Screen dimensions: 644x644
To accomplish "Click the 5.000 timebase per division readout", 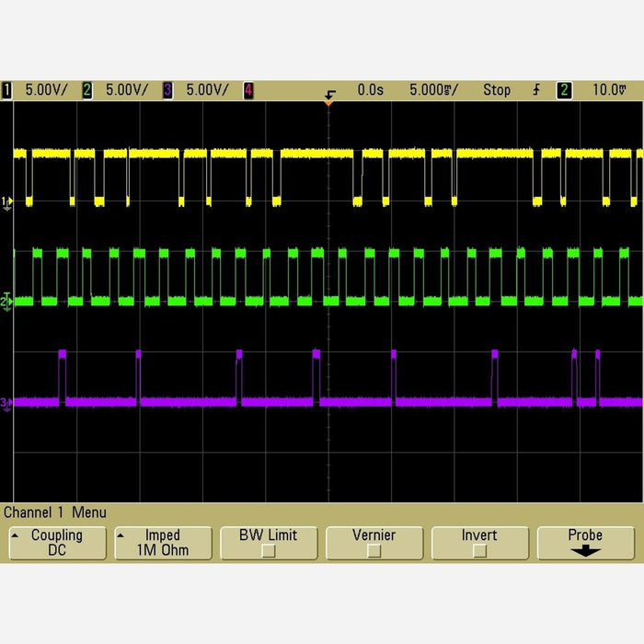I will (x=432, y=90).
